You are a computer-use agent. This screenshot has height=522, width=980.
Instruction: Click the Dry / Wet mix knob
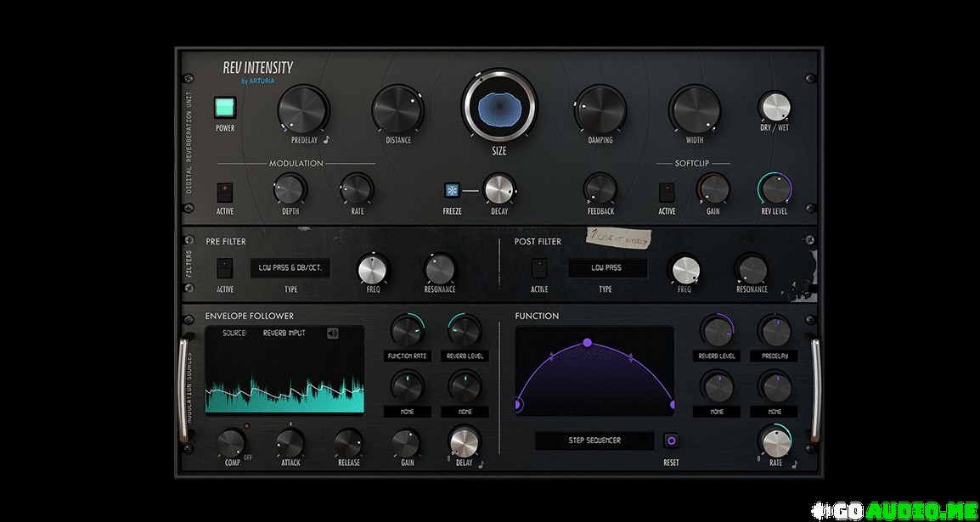pos(774,107)
